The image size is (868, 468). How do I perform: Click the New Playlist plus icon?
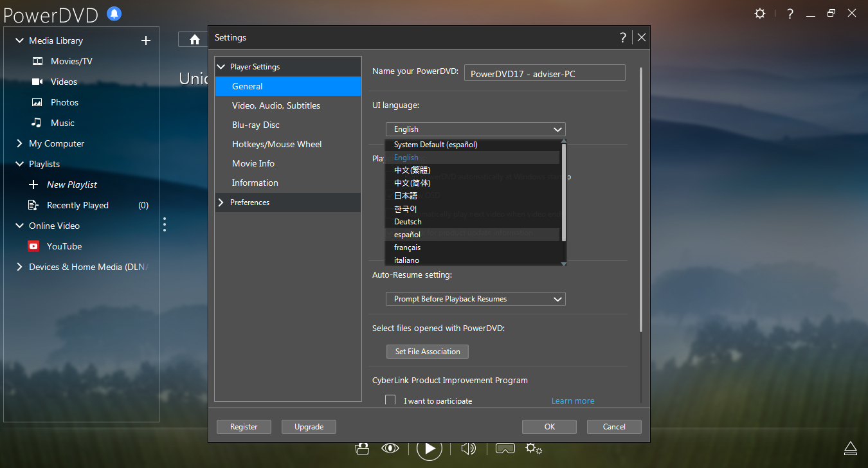click(33, 184)
